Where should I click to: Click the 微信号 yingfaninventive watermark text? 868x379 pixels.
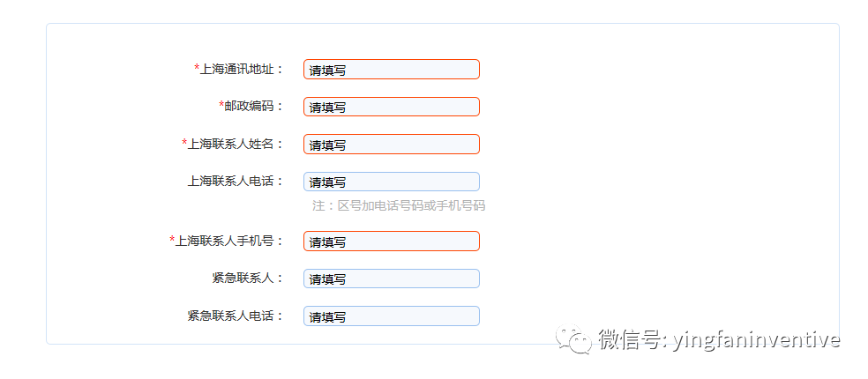click(x=719, y=340)
